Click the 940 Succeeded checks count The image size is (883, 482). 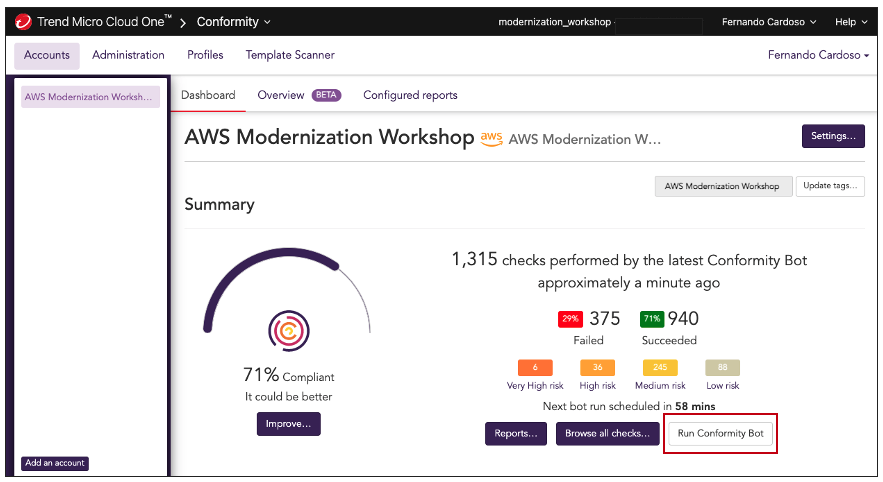pos(683,319)
